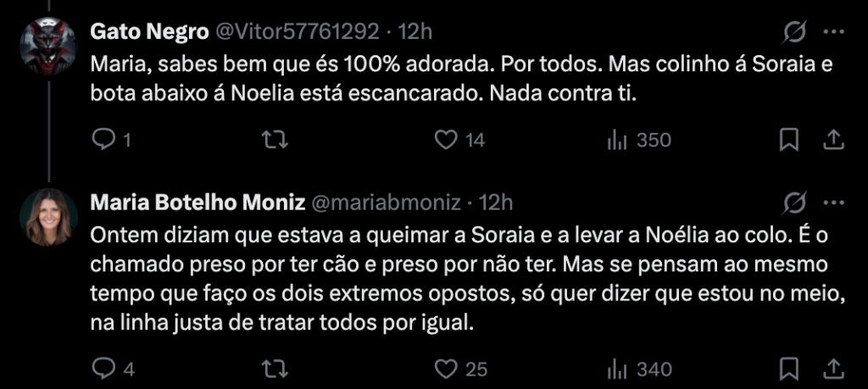Image resolution: width=868 pixels, height=389 pixels.
Task: Share Gato Negro's tweet
Action: [832, 140]
